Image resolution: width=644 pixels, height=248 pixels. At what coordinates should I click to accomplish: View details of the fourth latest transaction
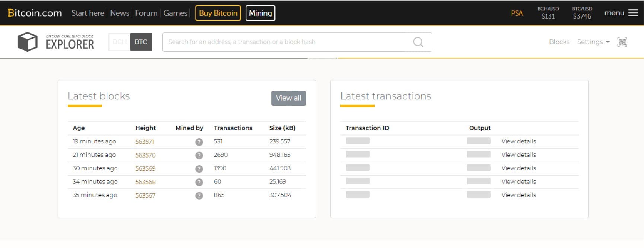point(519,182)
